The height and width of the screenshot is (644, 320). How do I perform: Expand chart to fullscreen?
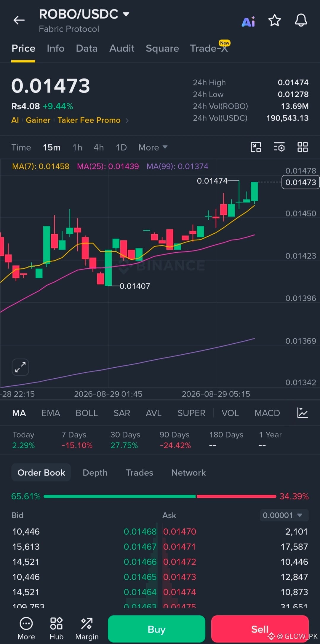tap(20, 367)
